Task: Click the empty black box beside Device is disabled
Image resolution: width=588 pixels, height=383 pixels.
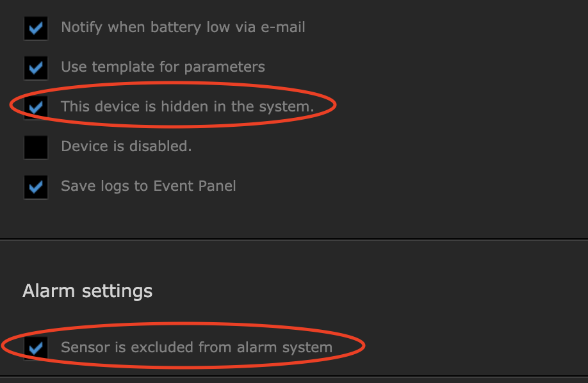Action: pyautogui.click(x=36, y=147)
